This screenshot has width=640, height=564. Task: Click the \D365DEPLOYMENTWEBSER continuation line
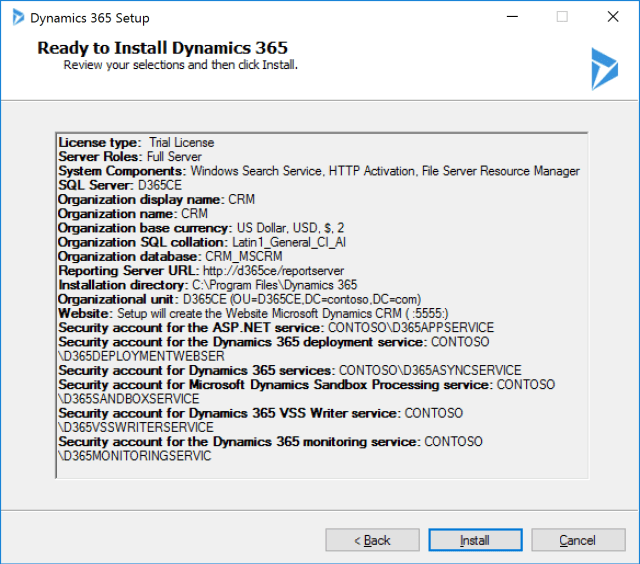[142, 356]
